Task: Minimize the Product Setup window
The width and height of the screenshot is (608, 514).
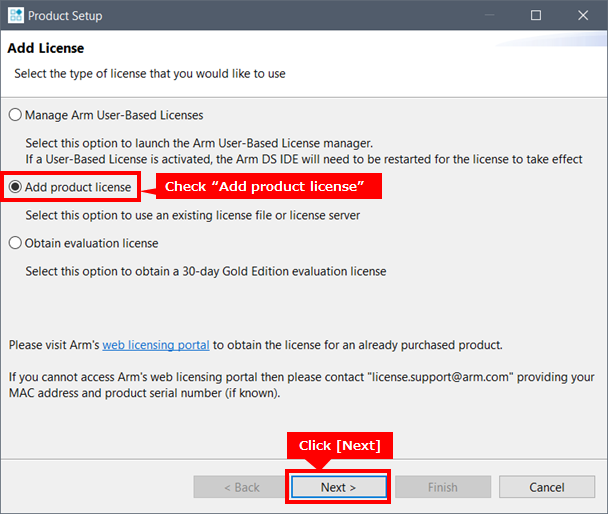Action: tap(490, 16)
